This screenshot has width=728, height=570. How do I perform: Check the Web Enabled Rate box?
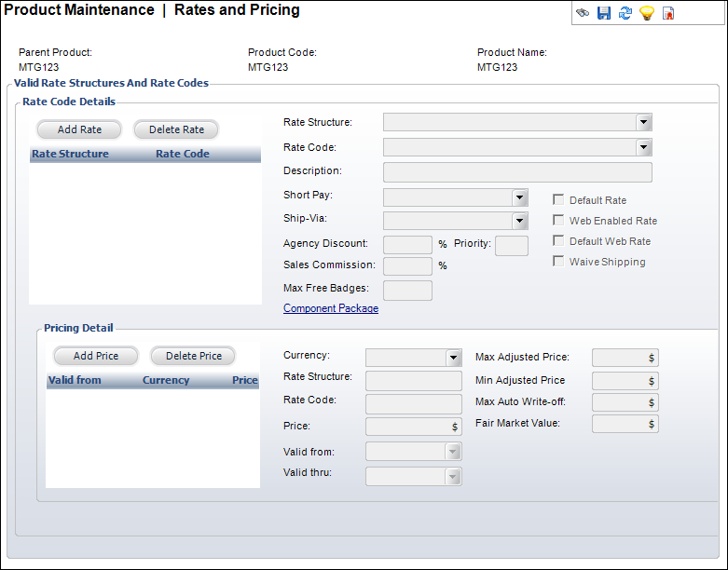[559, 221]
